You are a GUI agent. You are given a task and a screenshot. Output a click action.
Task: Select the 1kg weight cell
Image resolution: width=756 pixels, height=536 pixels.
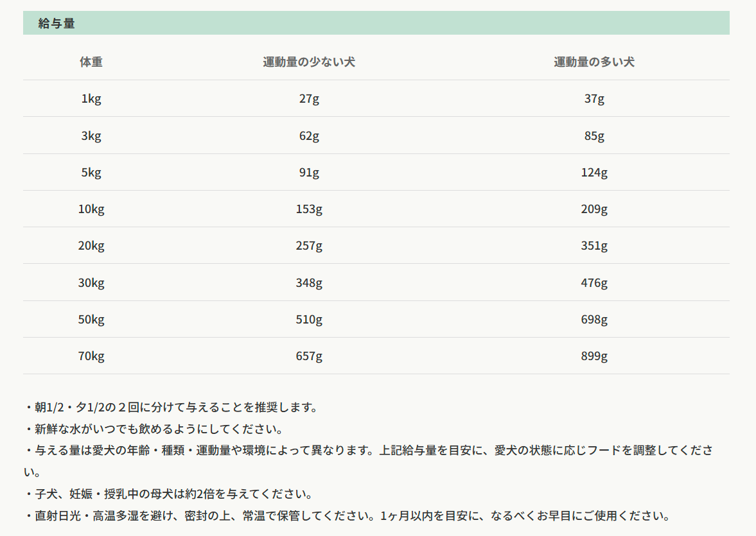pyautogui.click(x=91, y=99)
